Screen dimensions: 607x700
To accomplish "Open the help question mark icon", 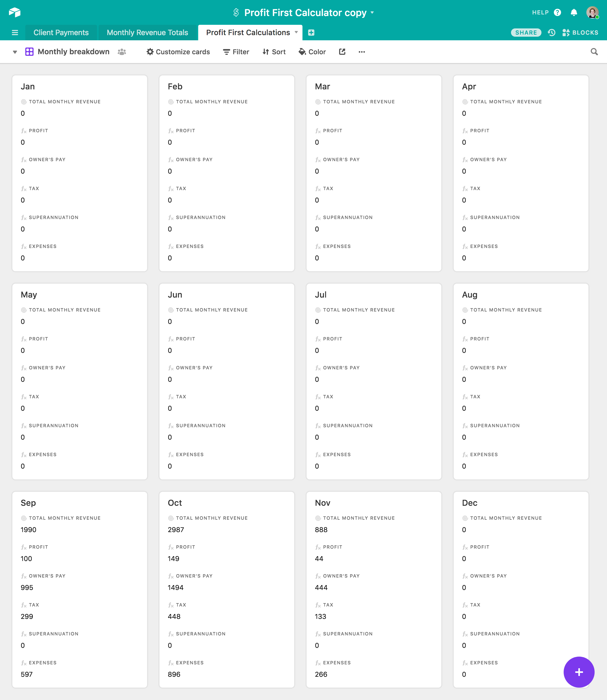I will point(557,13).
